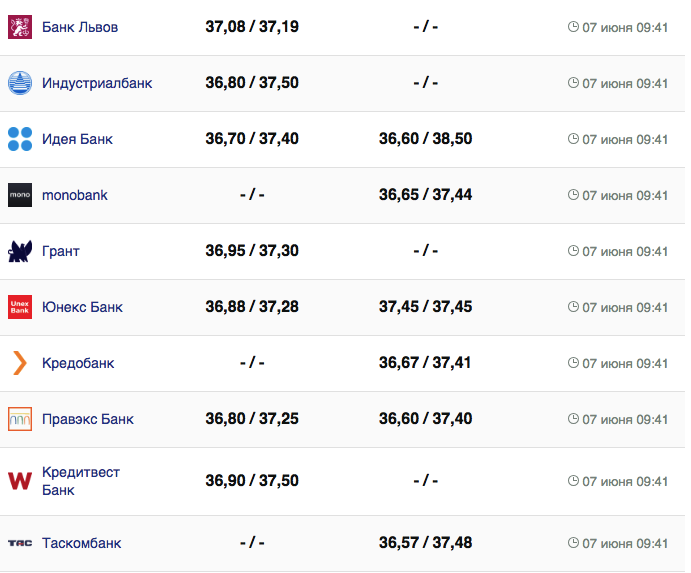Image resolution: width=691 pixels, height=573 pixels.
Task: Click the Грант bank logo icon
Action: point(20,251)
